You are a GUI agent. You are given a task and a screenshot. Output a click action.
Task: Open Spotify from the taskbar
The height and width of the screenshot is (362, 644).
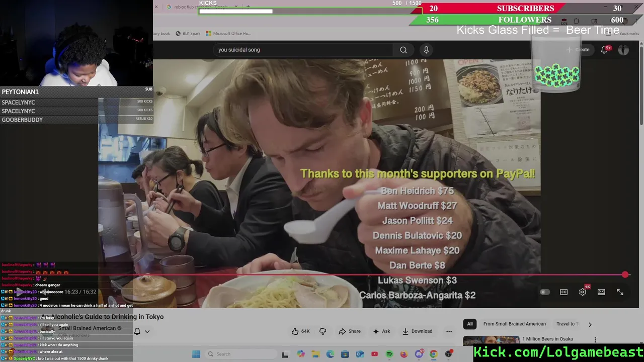point(389,354)
